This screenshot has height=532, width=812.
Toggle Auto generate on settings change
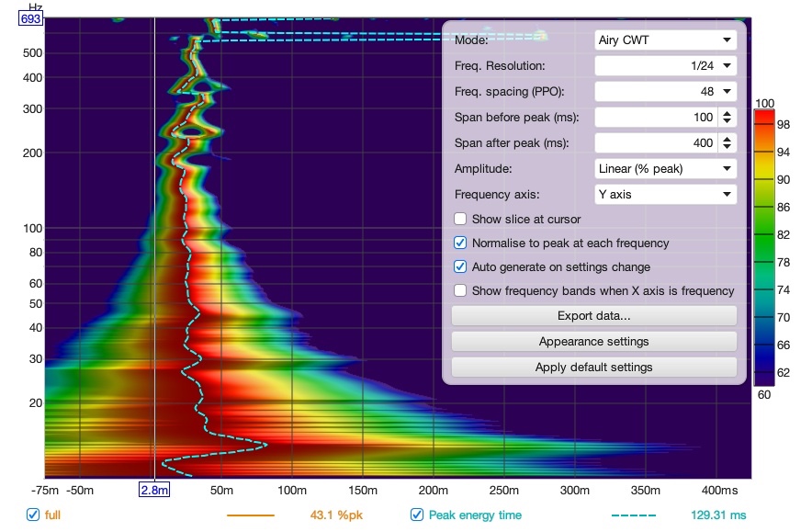(x=460, y=266)
